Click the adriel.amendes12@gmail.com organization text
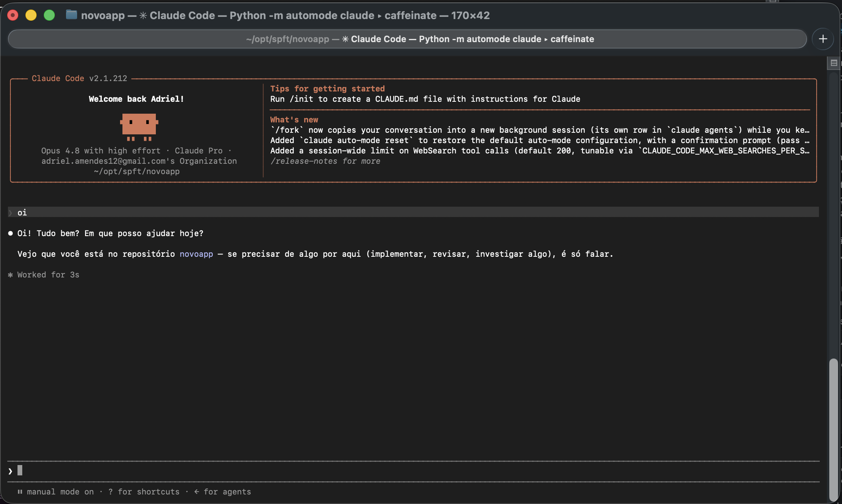This screenshot has width=842, height=504. [139, 161]
